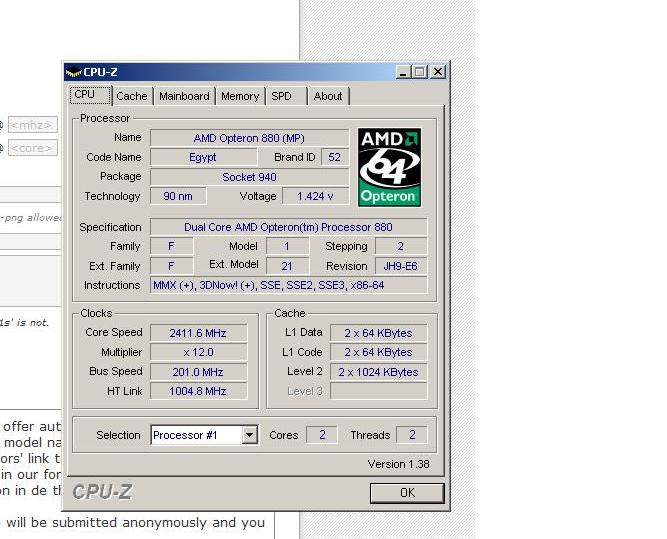
Task: Click the OK button
Action: 407,493
